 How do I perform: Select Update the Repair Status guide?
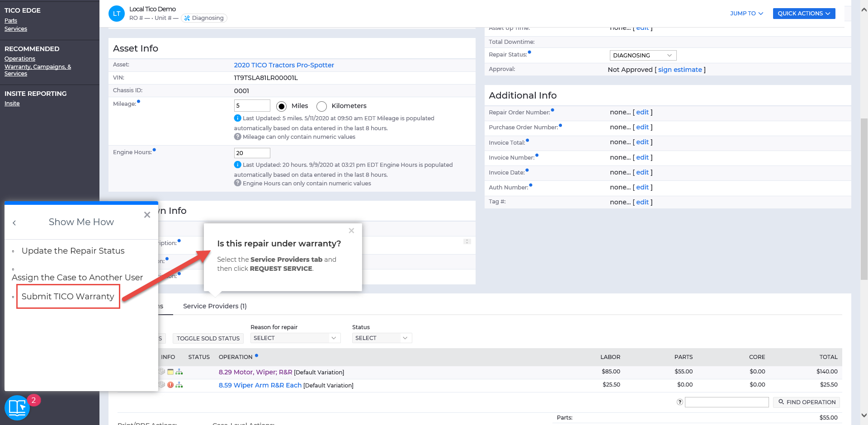click(x=73, y=251)
